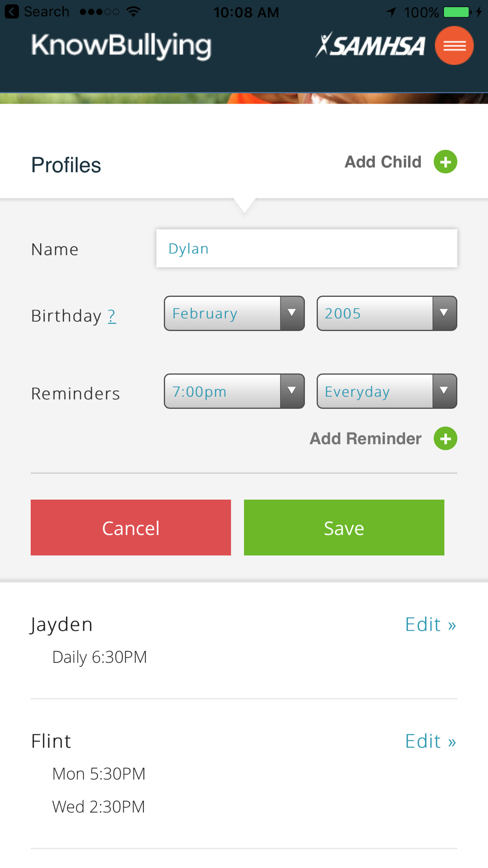The width and height of the screenshot is (488, 868).
Task: Tap the Add Child label
Action: point(383,162)
